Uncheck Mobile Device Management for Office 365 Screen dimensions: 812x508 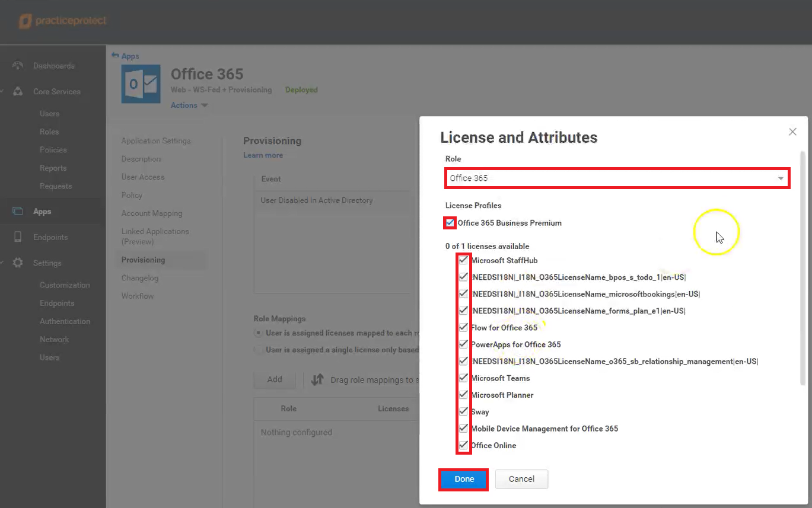[x=463, y=428]
